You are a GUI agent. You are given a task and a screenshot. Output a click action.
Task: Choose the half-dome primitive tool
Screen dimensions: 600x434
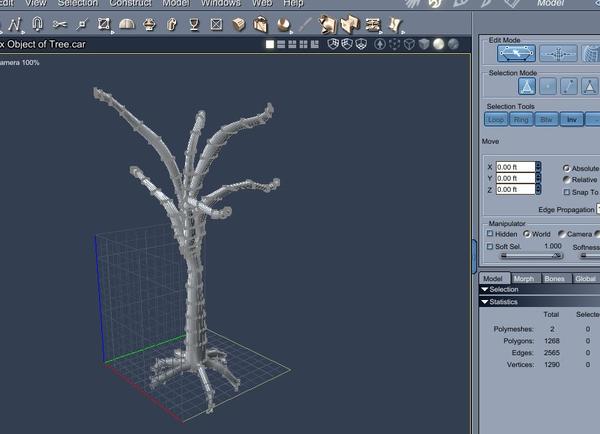coord(127,24)
